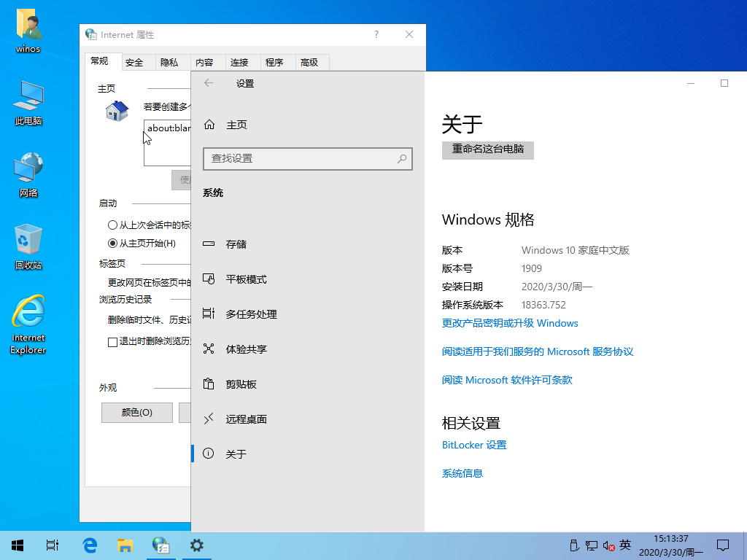Viewport: 747px width, 560px height.
Task: Open File Explorer from the taskbar
Action: 125,545
